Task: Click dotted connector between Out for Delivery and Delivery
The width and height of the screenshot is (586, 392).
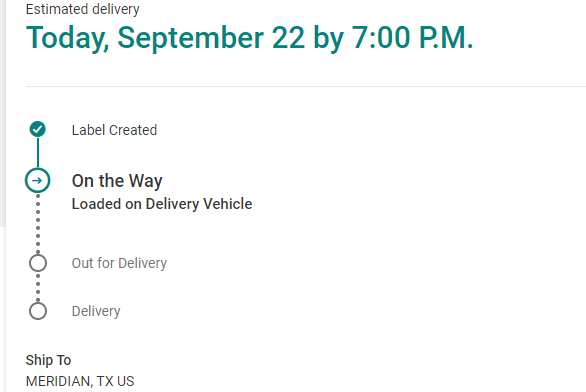Action: tap(38, 287)
